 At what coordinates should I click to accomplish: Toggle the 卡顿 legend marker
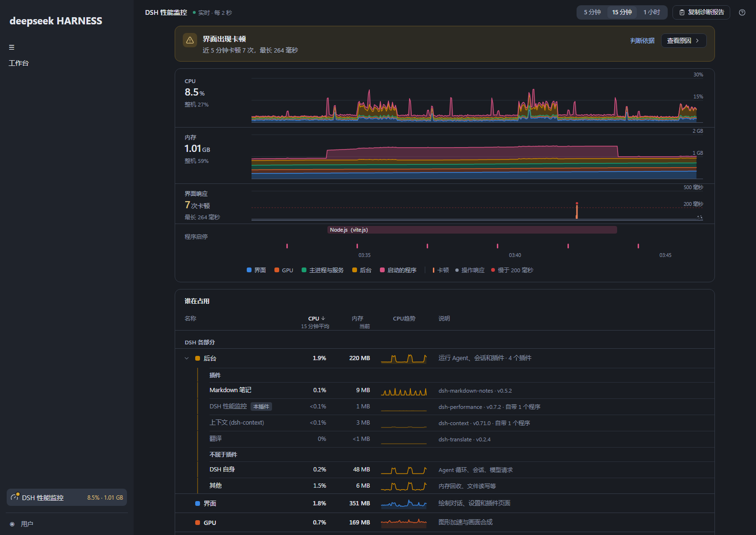tap(441, 270)
